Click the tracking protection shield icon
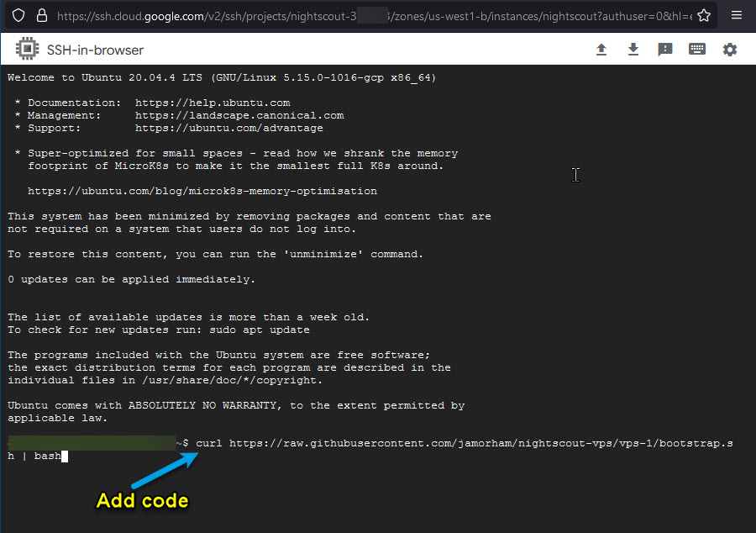This screenshot has height=533, width=756. click(x=18, y=15)
